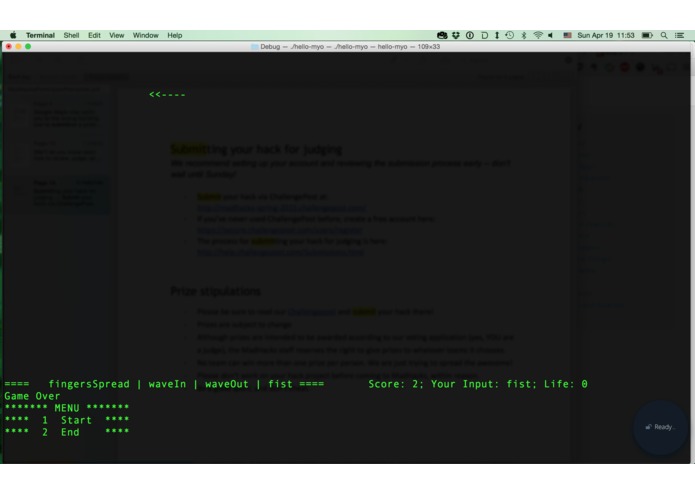Click the round 'Ready...' status badge
The width and height of the screenshot is (695, 494).
[660, 427]
